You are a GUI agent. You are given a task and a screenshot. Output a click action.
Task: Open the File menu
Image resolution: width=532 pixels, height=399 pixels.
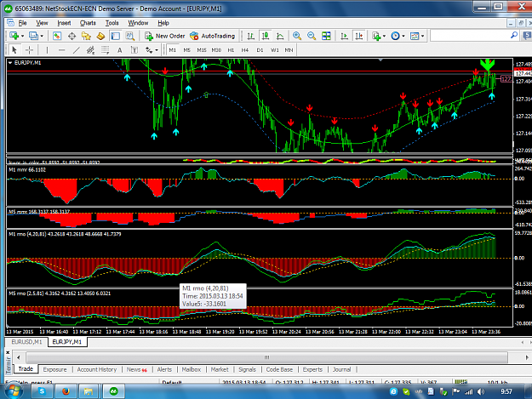[23, 23]
